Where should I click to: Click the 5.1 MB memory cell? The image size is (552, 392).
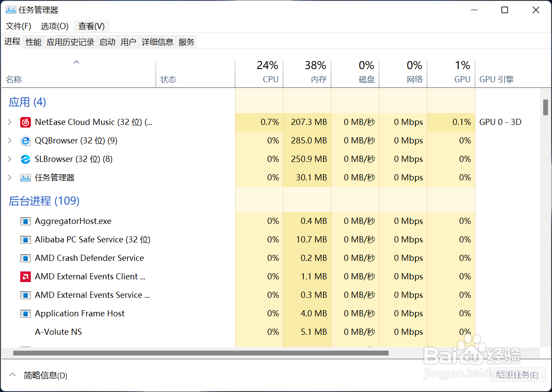[x=307, y=332]
